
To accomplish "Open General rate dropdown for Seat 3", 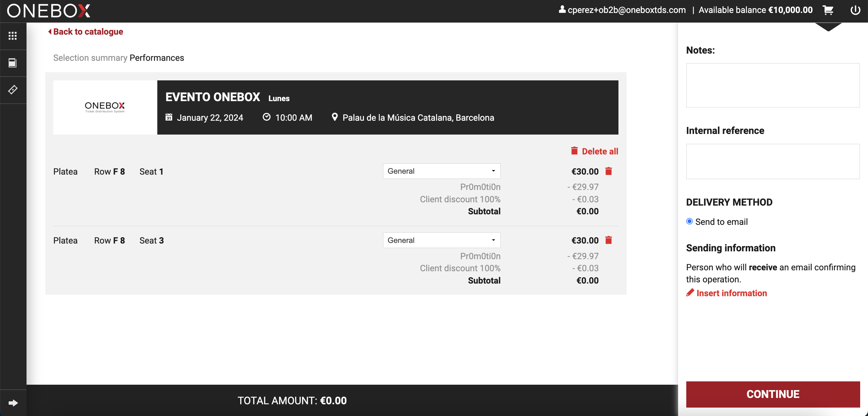I will coord(442,240).
